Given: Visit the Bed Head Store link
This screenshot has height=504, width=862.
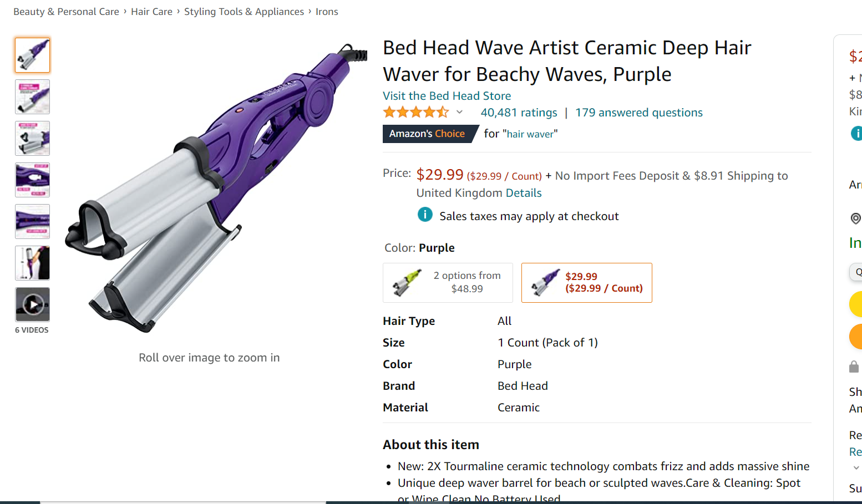Looking at the screenshot, I should pos(447,96).
